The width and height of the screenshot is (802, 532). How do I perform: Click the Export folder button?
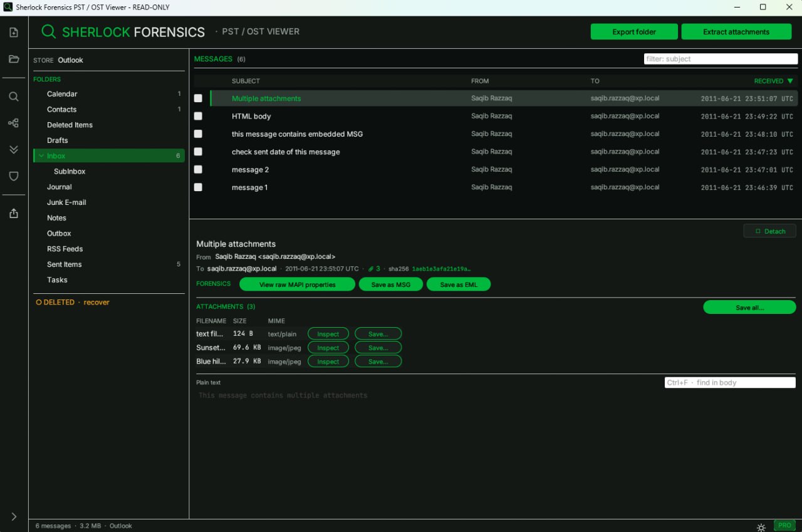point(634,32)
